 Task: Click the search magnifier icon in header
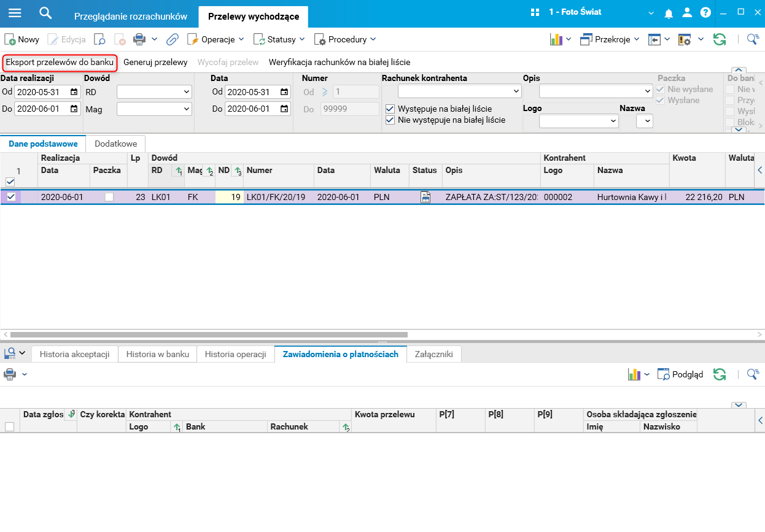tap(45, 13)
